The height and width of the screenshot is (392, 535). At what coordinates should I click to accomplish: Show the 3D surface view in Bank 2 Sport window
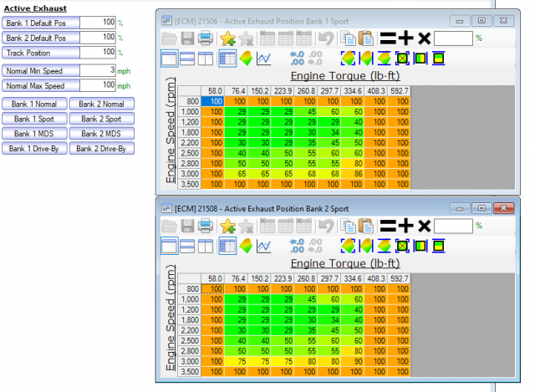tap(246, 247)
